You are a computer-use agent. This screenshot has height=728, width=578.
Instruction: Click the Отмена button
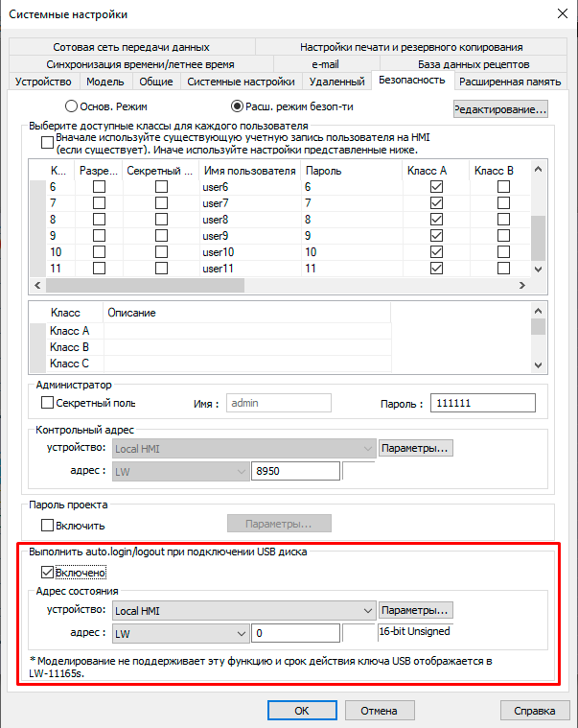point(380,711)
